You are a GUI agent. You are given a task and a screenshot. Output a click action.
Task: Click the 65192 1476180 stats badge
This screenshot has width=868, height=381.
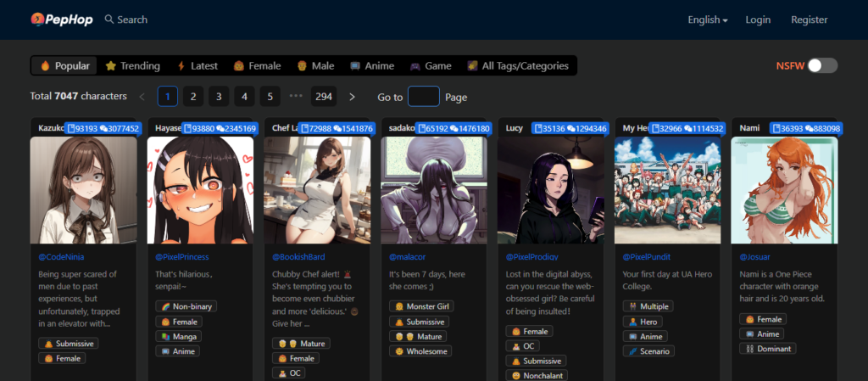click(x=453, y=128)
